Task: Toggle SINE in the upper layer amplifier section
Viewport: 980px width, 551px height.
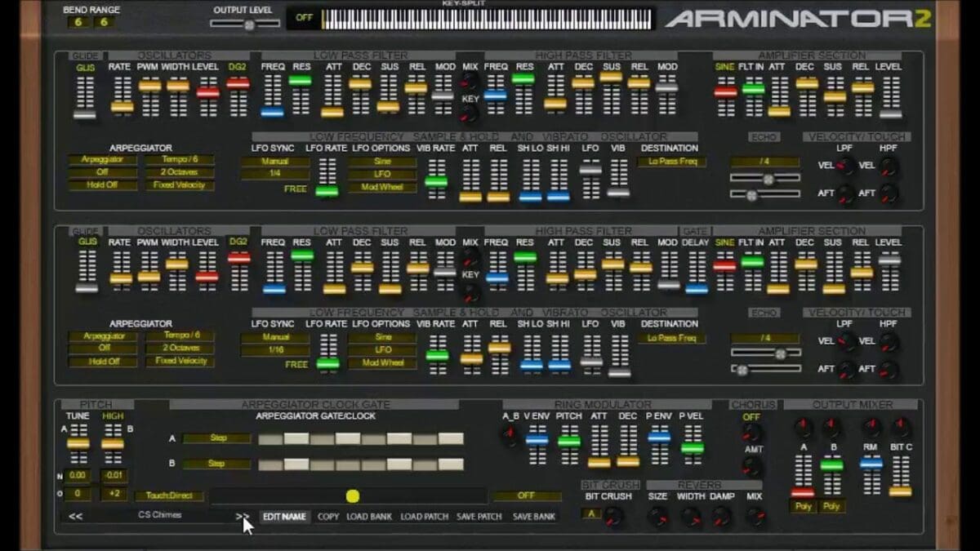Action: 724,66
